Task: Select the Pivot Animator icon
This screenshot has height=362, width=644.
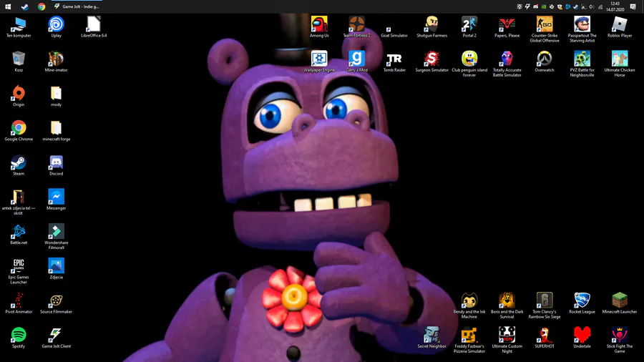Action: [x=19, y=303]
